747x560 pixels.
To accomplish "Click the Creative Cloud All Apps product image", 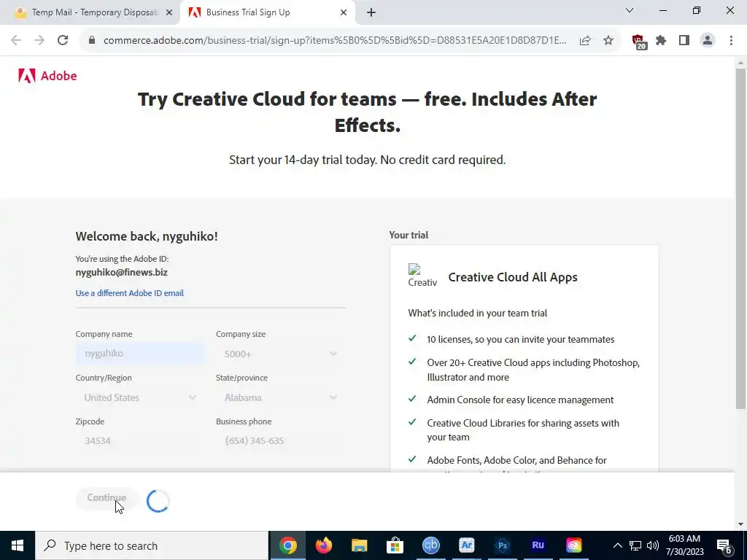I will 422,276.
